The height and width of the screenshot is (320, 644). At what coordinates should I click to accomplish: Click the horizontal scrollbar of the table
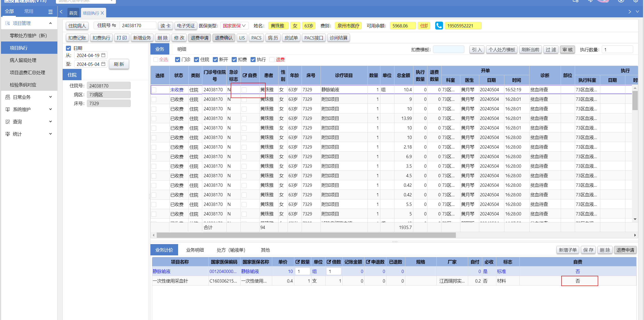tap(306, 235)
